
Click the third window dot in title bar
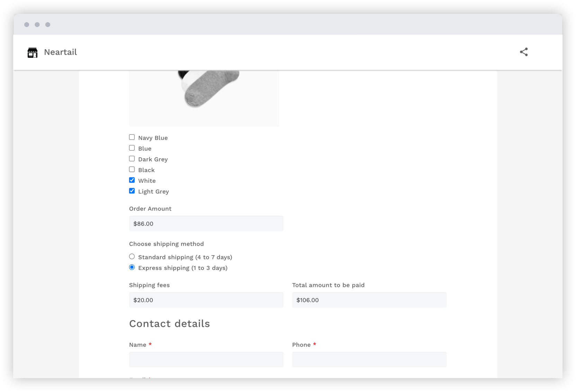tap(48, 25)
